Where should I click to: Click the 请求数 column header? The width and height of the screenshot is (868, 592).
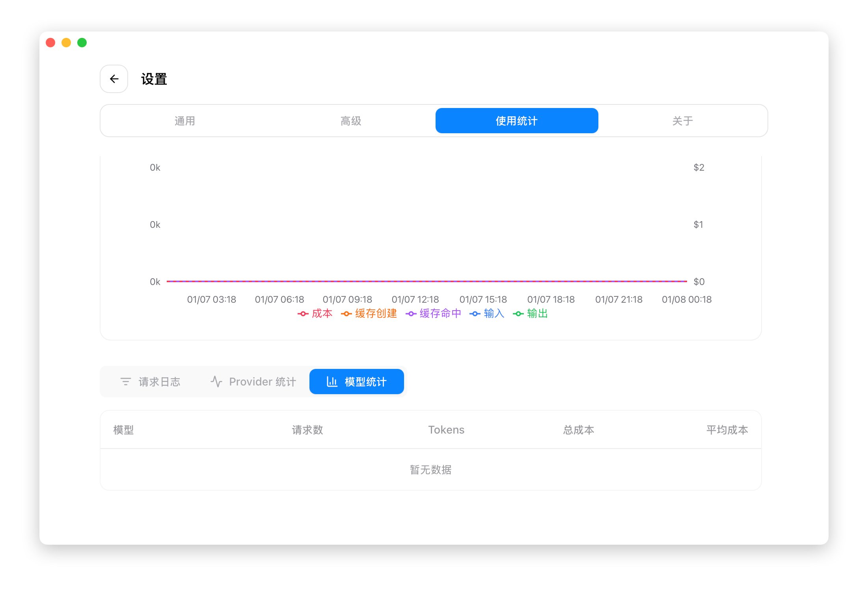307,430
